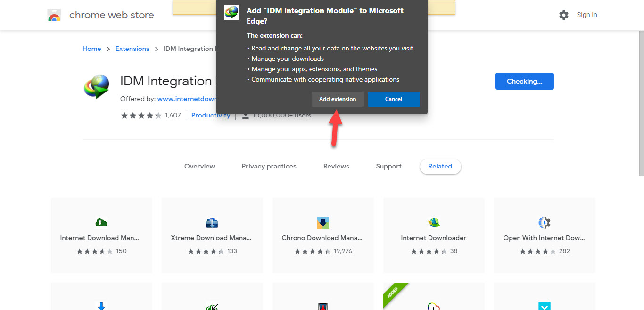644x310 pixels.
Task: Click the IDM Integration Module globe icon
Action: pyautogui.click(x=97, y=87)
